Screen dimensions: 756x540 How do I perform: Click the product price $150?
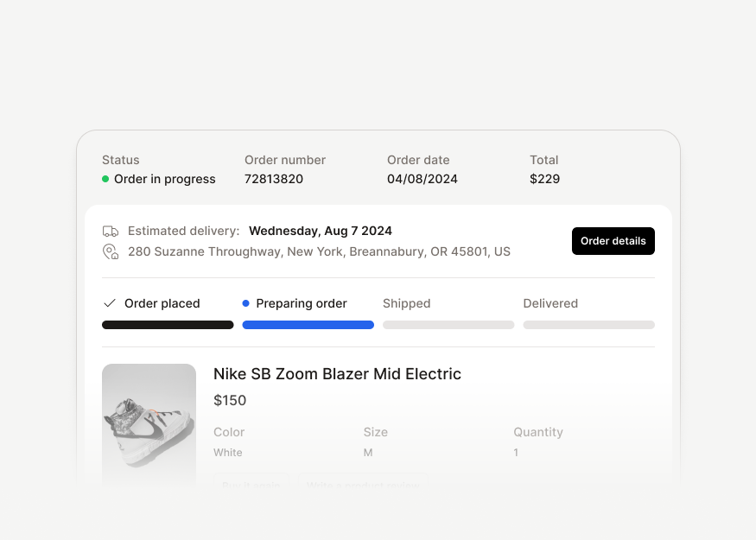click(x=230, y=400)
